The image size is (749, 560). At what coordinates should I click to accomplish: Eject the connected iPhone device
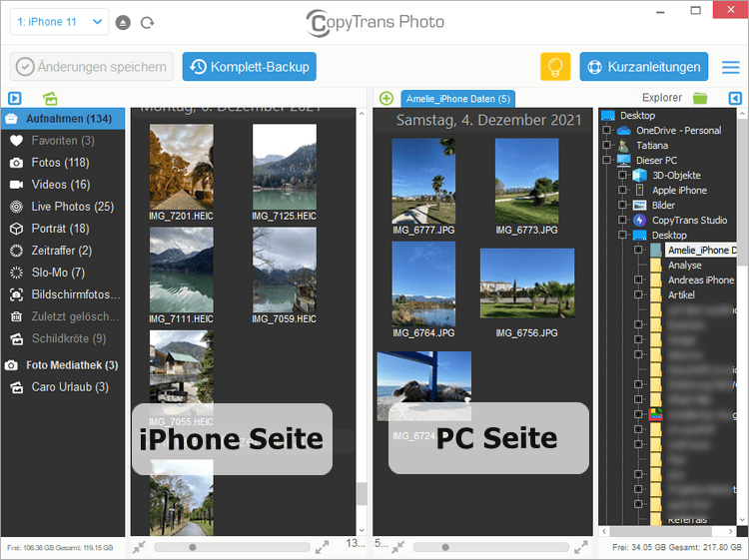[x=123, y=22]
